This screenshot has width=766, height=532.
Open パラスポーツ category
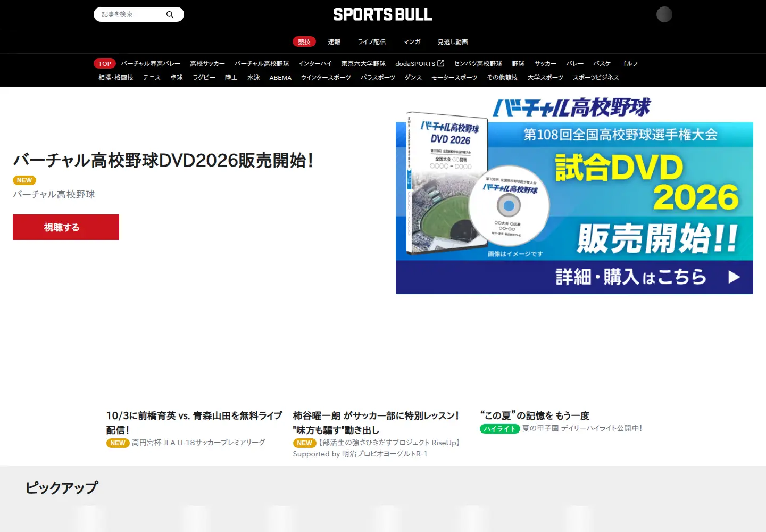pyautogui.click(x=378, y=77)
